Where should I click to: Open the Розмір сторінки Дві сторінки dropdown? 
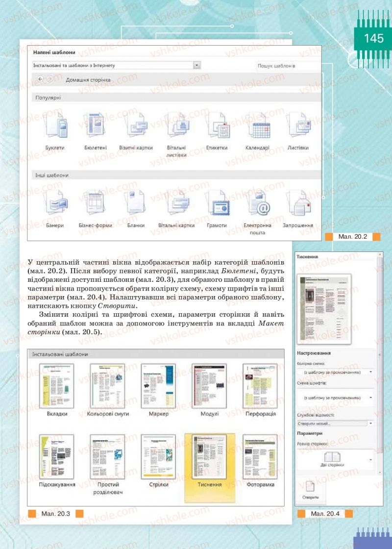(x=335, y=459)
